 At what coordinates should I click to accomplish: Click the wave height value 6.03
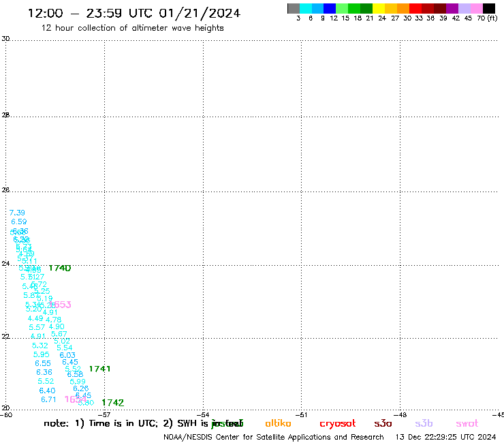click(x=67, y=355)
